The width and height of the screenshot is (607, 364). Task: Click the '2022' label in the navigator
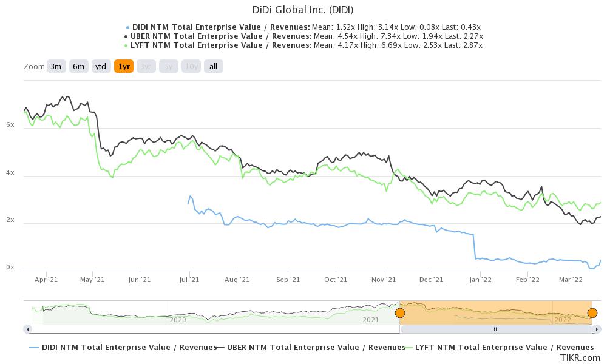click(x=563, y=320)
